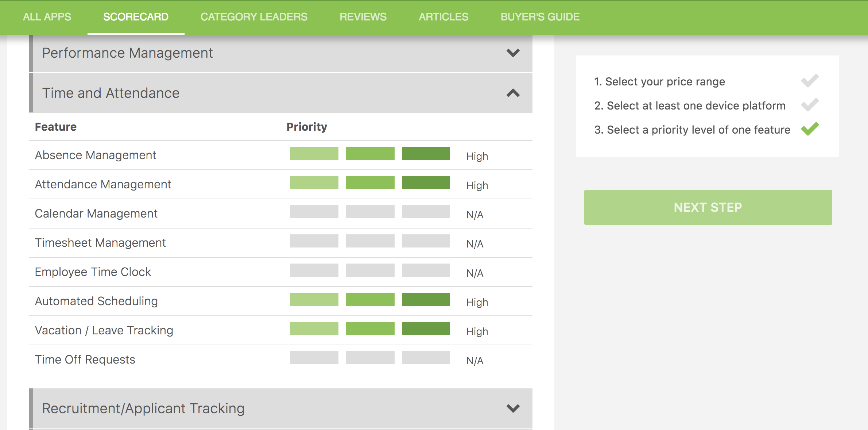The image size is (868, 430).
Task: Set Calendar Management priority to low
Action: [x=314, y=212]
